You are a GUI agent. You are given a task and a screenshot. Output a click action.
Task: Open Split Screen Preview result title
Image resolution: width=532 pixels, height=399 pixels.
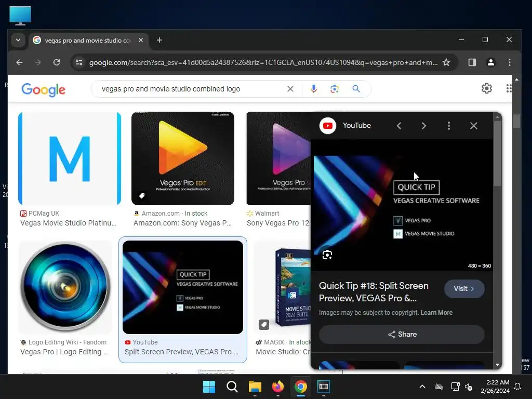click(181, 352)
